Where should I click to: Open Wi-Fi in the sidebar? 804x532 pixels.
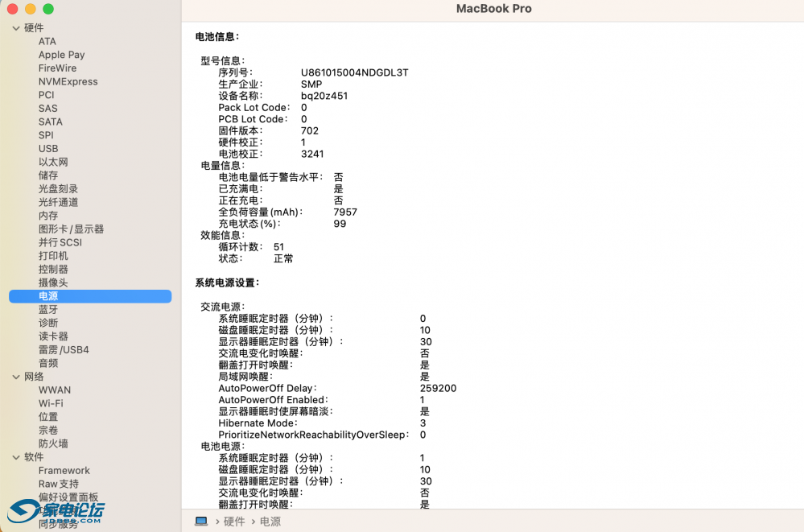click(x=51, y=403)
